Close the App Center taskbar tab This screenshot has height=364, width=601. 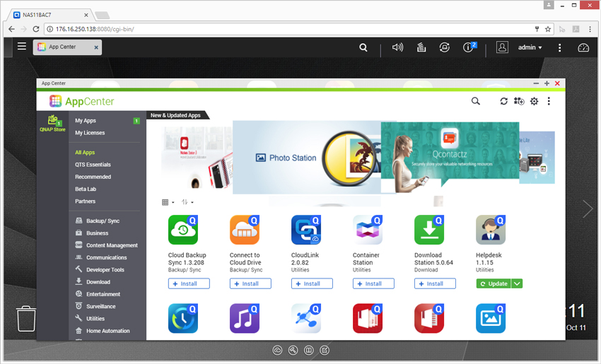click(x=96, y=47)
